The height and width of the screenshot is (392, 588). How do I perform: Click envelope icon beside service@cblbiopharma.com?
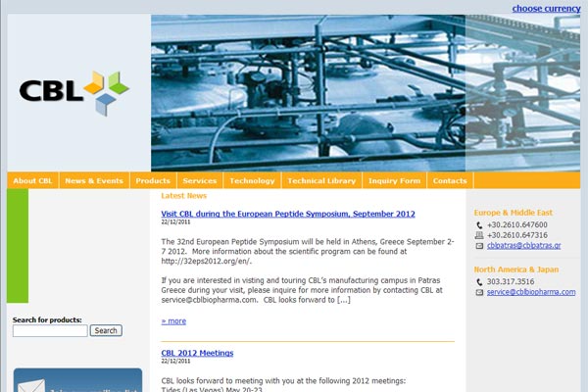pos(479,292)
